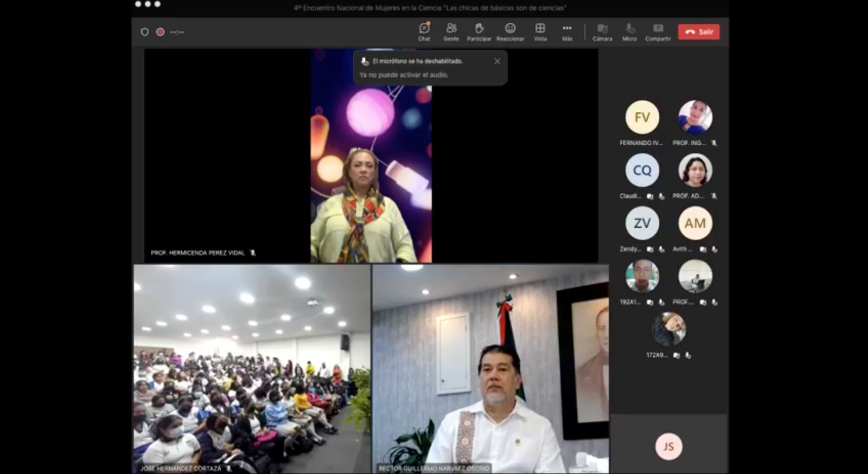Click the CQ Claudi participant avatar
Viewport: 868px width, 474px height.
[x=642, y=170]
